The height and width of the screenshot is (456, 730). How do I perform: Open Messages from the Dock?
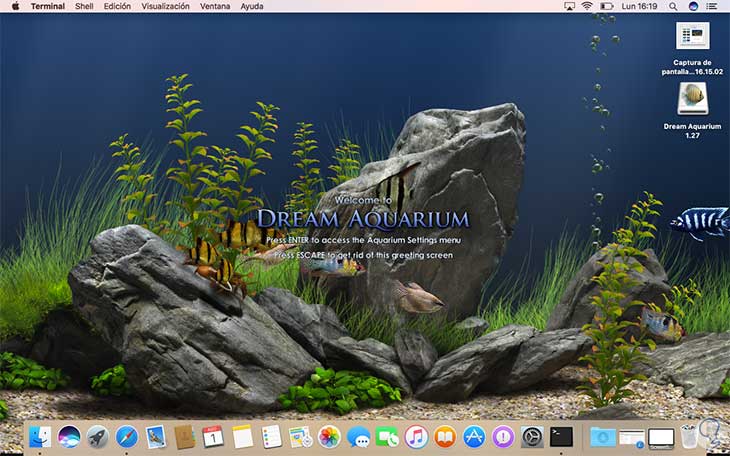[358, 437]
